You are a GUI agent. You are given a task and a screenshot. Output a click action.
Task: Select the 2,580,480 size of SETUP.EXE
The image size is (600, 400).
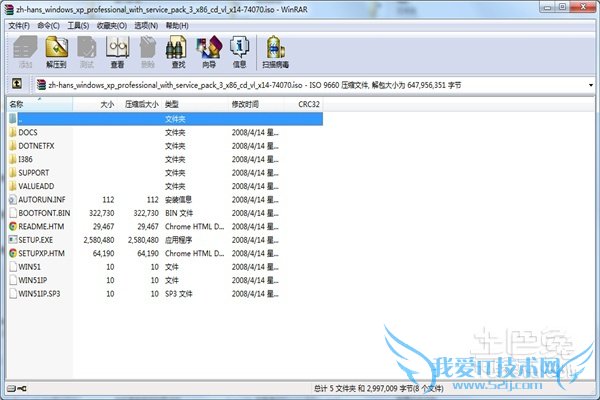pyautogui.click(x=99, y=240)
